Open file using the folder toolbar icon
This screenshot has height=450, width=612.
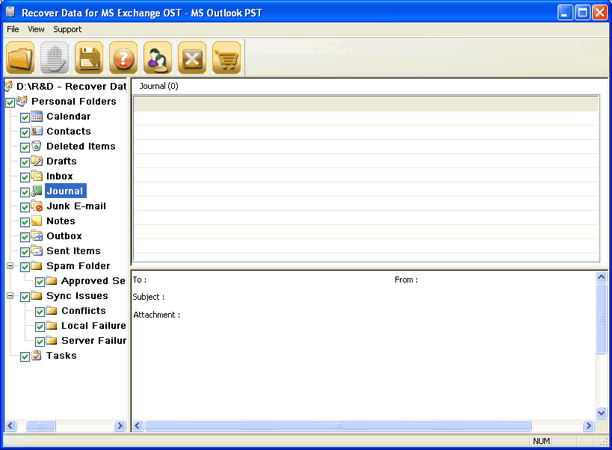[20, 58]
